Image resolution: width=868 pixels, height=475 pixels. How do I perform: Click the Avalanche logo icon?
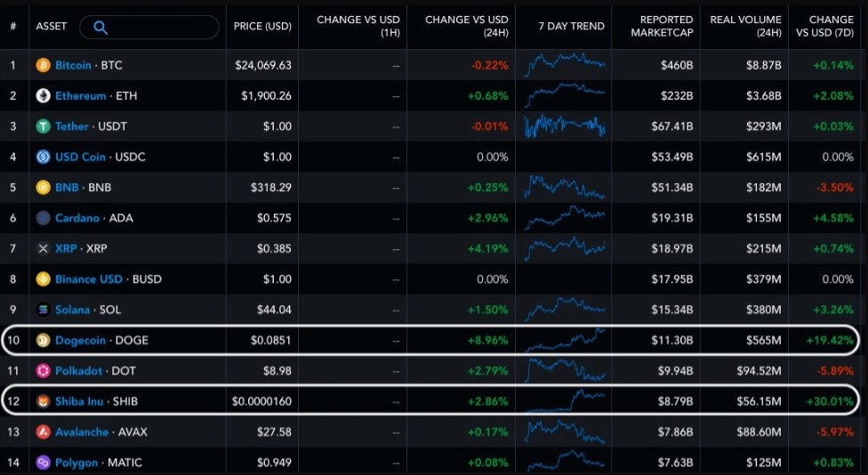[x=43, y=431]
